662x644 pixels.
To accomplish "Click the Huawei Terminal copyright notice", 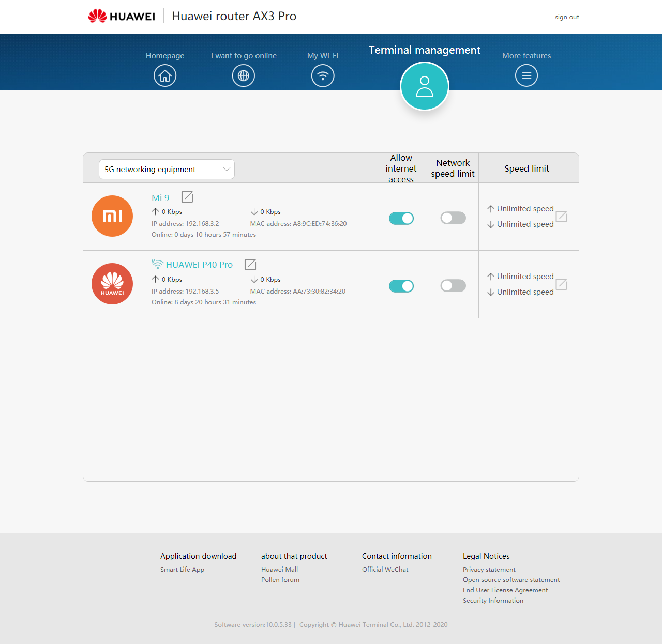I will [x=373, y=625].
